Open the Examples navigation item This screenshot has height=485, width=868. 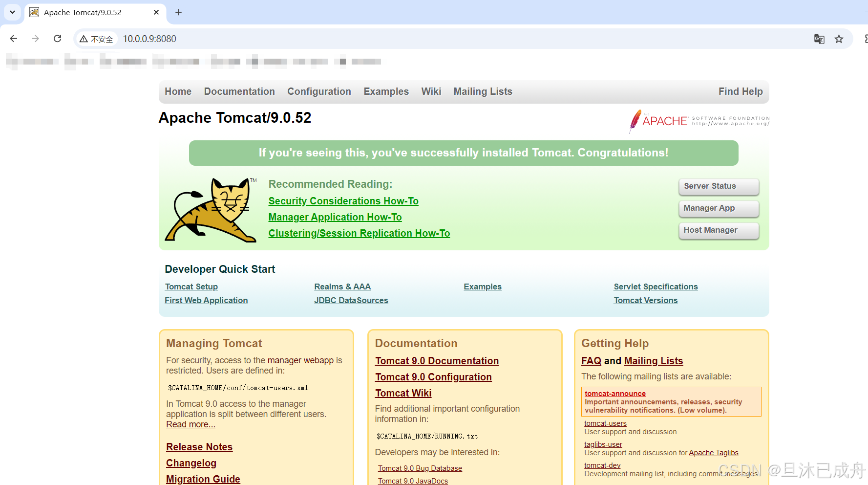pyautogui.click(x=386, y=91)
